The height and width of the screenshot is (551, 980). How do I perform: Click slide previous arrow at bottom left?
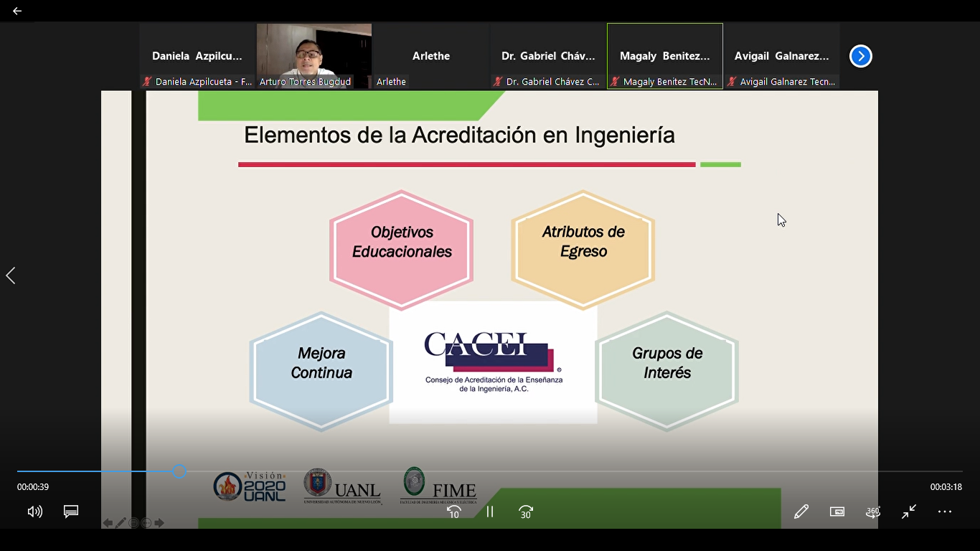108,523
